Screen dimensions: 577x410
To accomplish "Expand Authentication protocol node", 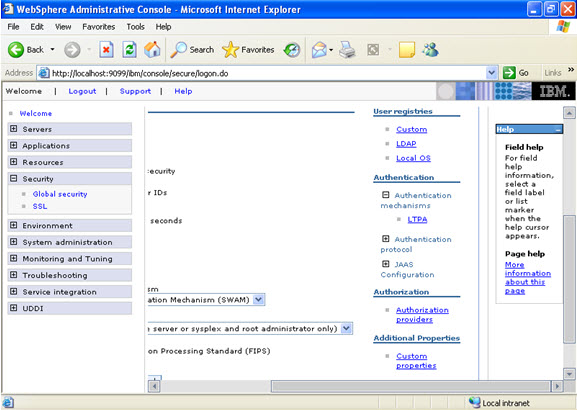I will (x=386, y=239).
